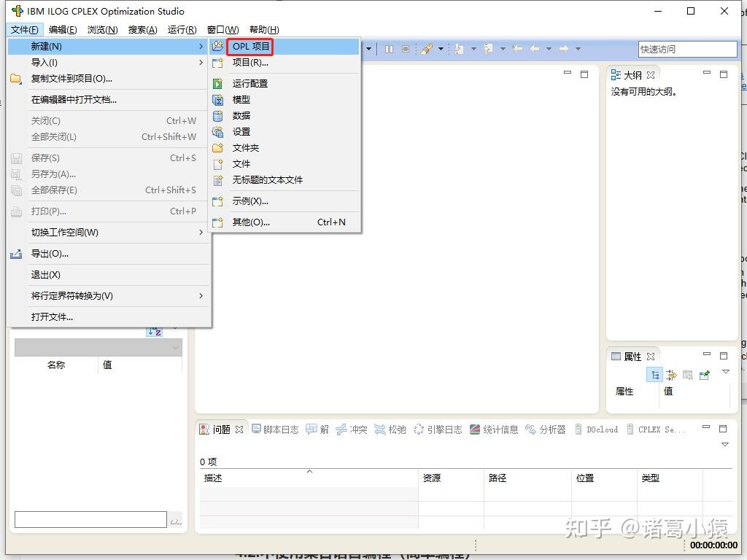The height and width of the screenshot is (560, 747).
Task: Select 示例(X)... from the New submenu
Action: pyautogui.click(x=252, y=201)
